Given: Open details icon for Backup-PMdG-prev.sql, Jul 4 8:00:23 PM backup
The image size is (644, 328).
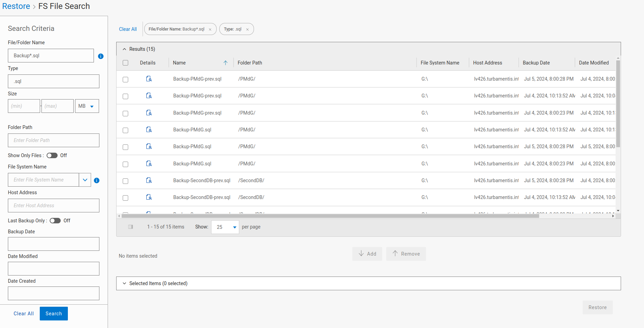Looking at the screenshot, I should (149, 113).
